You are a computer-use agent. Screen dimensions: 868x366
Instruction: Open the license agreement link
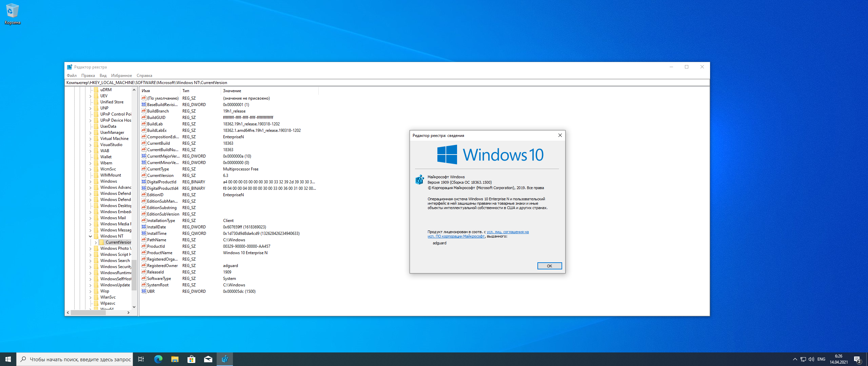(x=478, y=234)
